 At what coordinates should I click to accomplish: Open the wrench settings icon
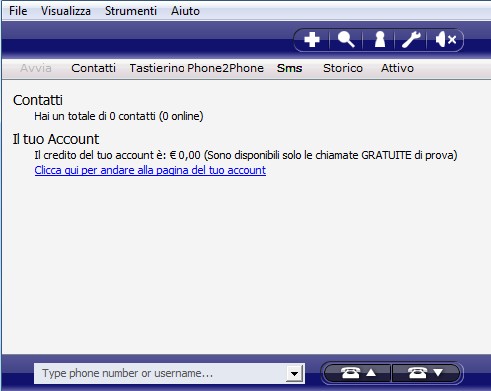[411, 40]
